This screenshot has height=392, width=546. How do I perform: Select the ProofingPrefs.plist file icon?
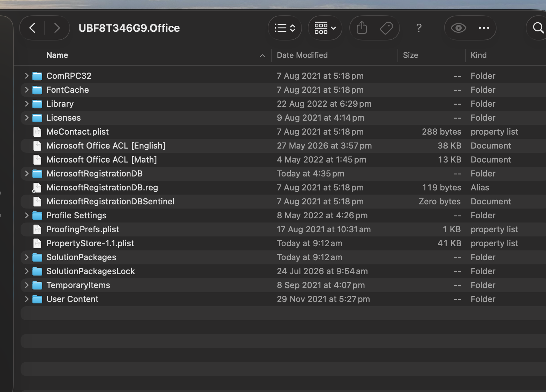[x=37, y=229]
